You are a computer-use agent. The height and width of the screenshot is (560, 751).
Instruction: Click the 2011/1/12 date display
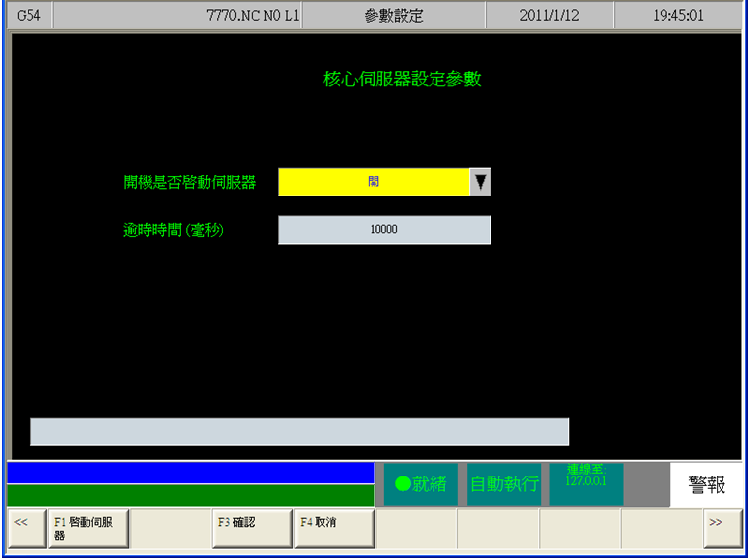pyautogui.click(x=551, y=16)
